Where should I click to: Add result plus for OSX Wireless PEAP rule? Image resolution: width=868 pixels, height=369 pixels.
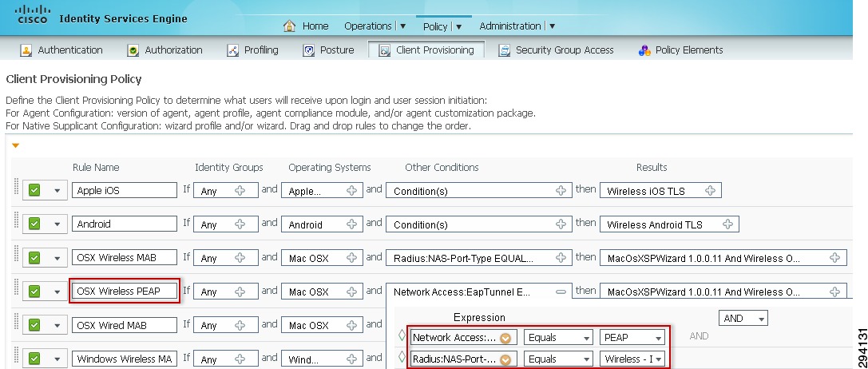pyautogui.click(x=835, y=292)
